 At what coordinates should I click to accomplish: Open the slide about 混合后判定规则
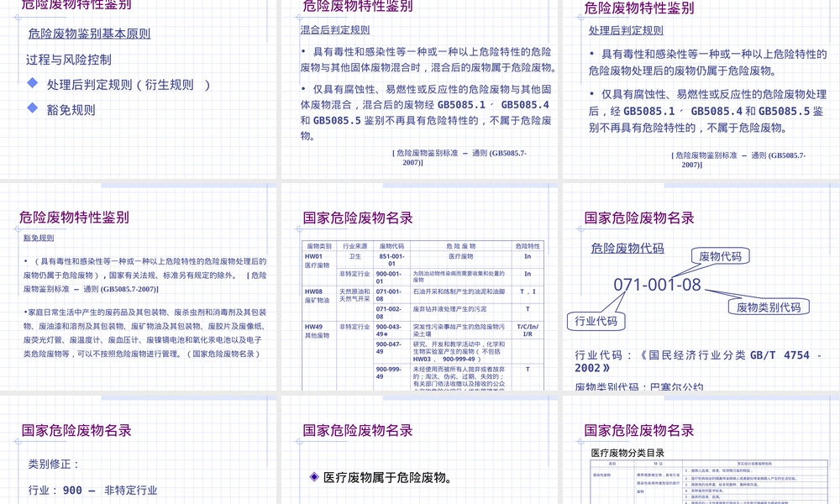(x=419, y=88)
